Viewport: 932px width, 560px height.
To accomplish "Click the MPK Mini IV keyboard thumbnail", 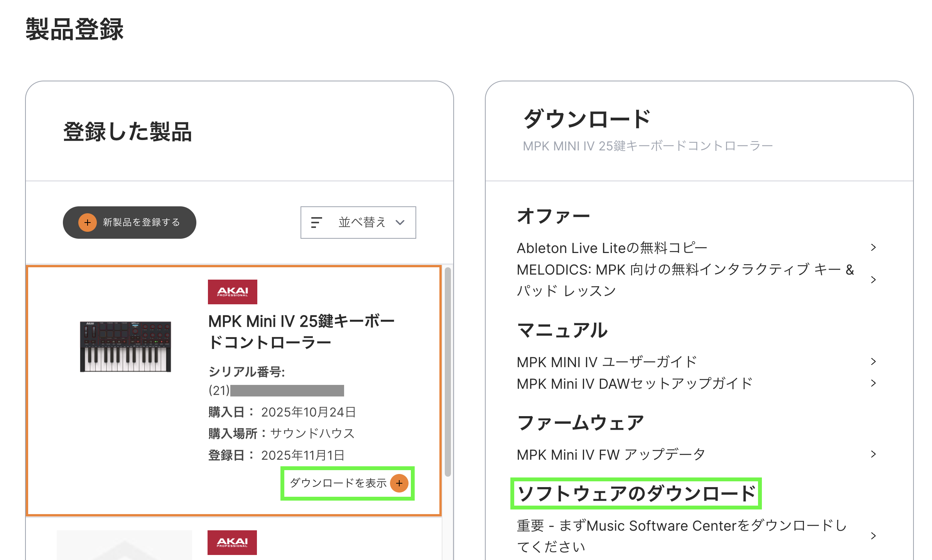I will 125,346.
